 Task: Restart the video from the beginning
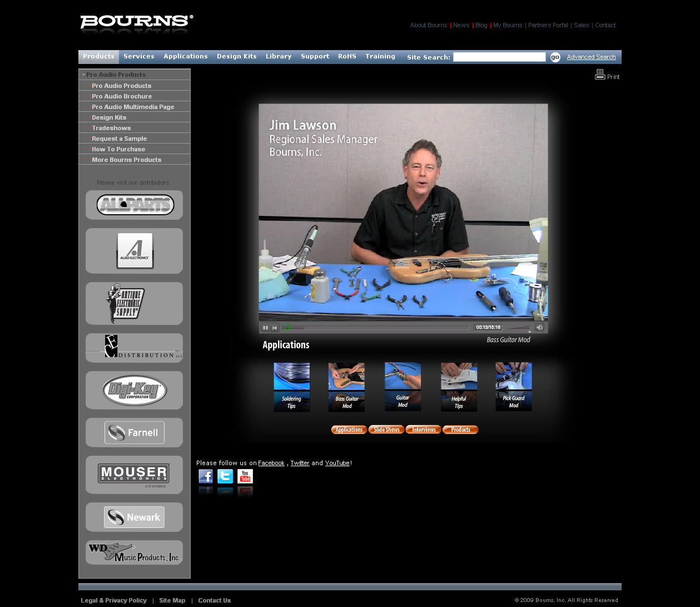pyautogui.click(x=275, y=328)
